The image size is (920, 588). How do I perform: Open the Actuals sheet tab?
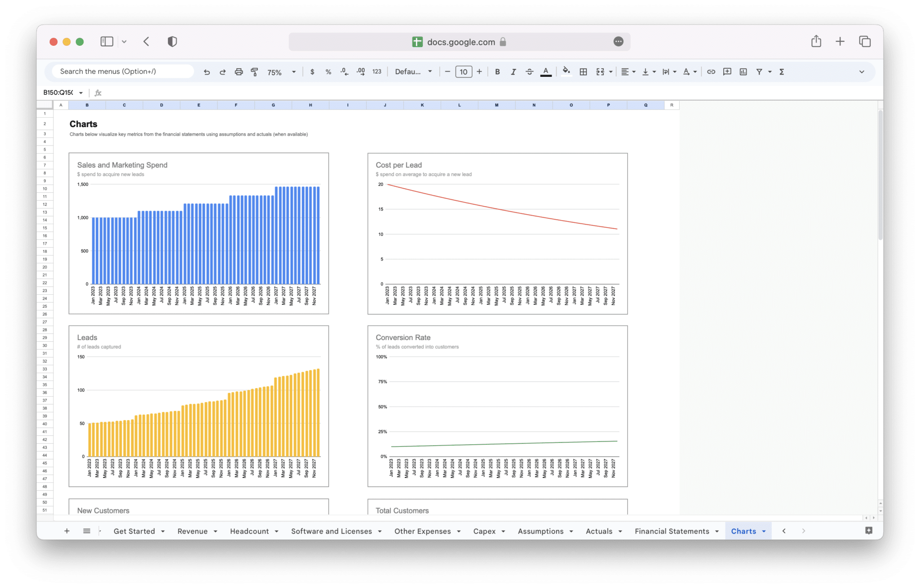(x=599, y=531)
